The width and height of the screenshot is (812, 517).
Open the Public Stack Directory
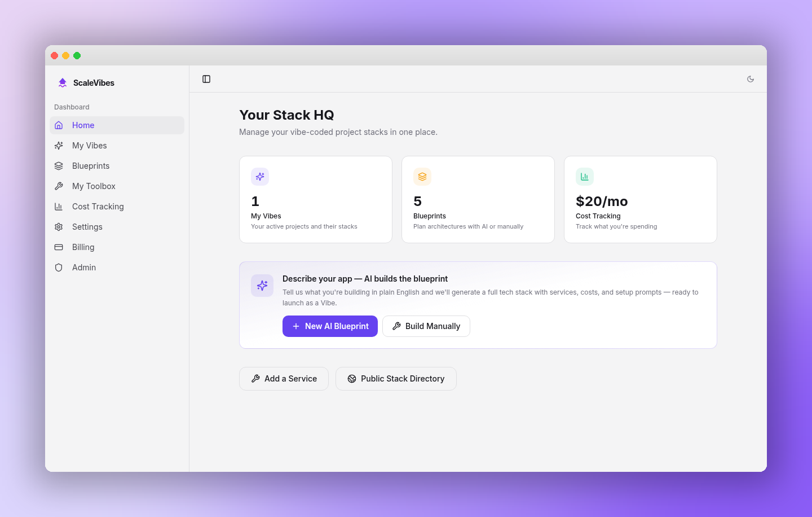tap(396, 378)
